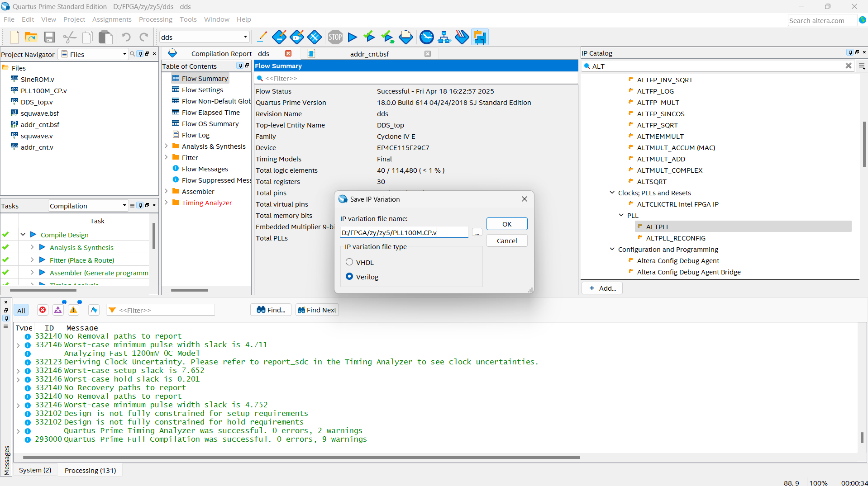The image size is (868, 486).
Task: Click the Messages filter input field
Action: point(161,310)
